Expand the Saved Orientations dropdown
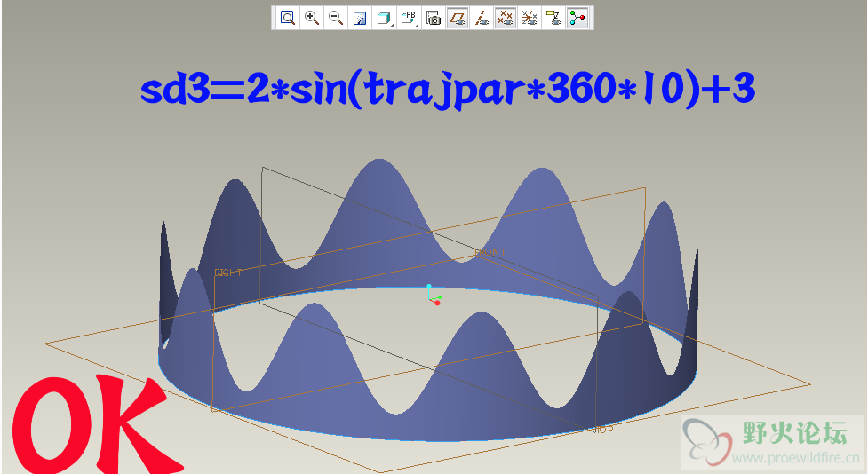The height and width of the screenshot is (474, 868). (x=410, y=18)
